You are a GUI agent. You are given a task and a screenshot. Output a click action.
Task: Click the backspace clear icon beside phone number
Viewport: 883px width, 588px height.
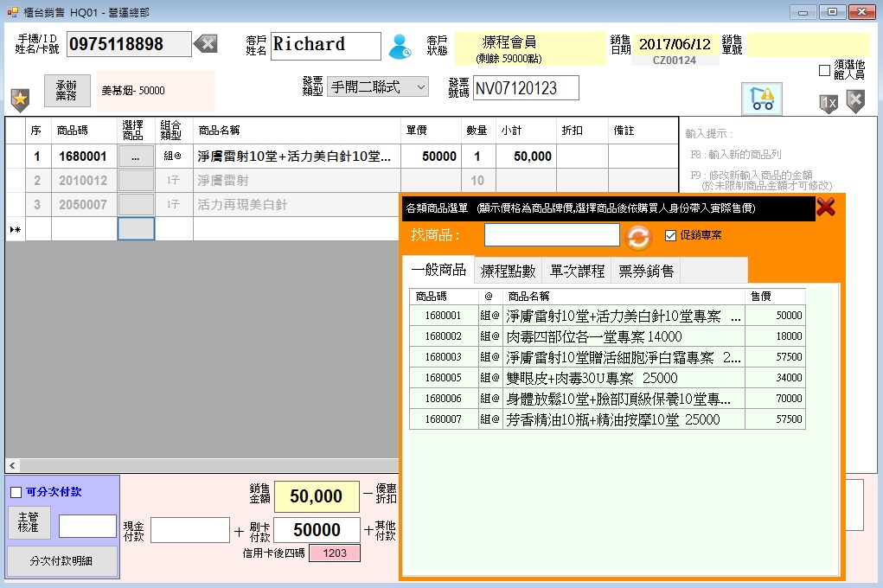(205, 44)
